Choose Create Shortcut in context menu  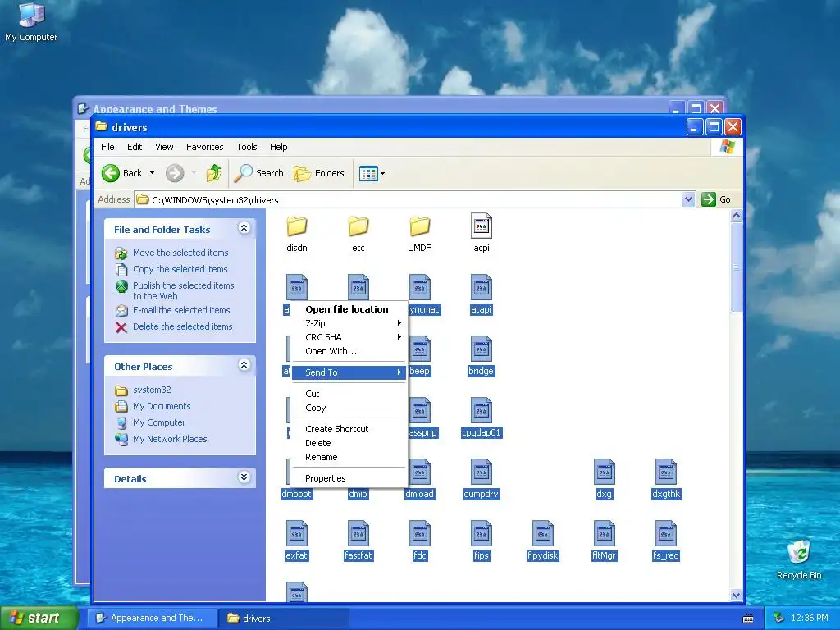pos(349,429)
